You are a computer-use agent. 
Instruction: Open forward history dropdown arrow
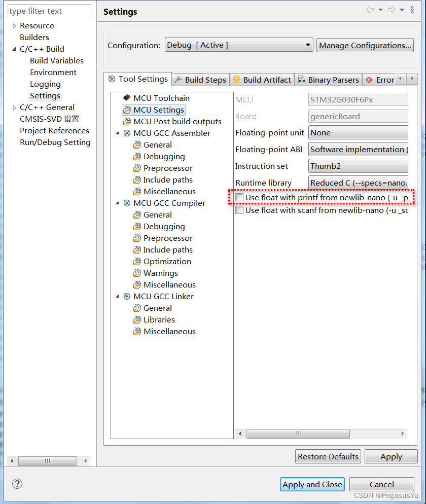[402, 10]
